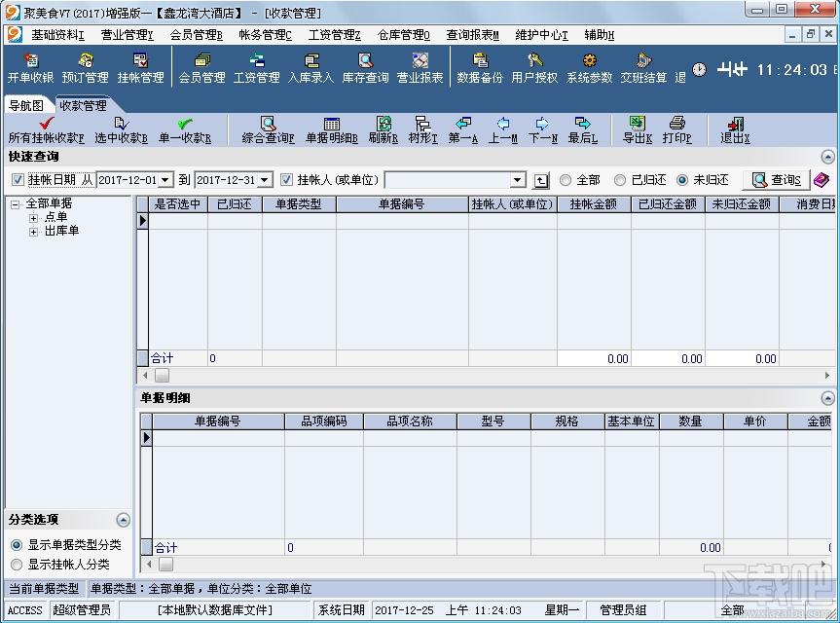Click 所有挂帐收款 red checkmark icon

[x=47, y=124]
